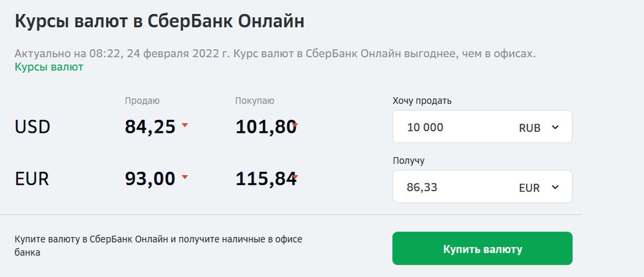This screenshot has width=644, height=277.
Task: Click the Покупаю column header
Action: click(255, 101)
